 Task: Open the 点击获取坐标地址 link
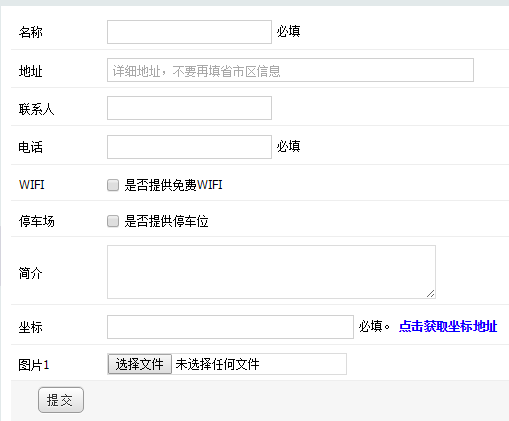448,326
